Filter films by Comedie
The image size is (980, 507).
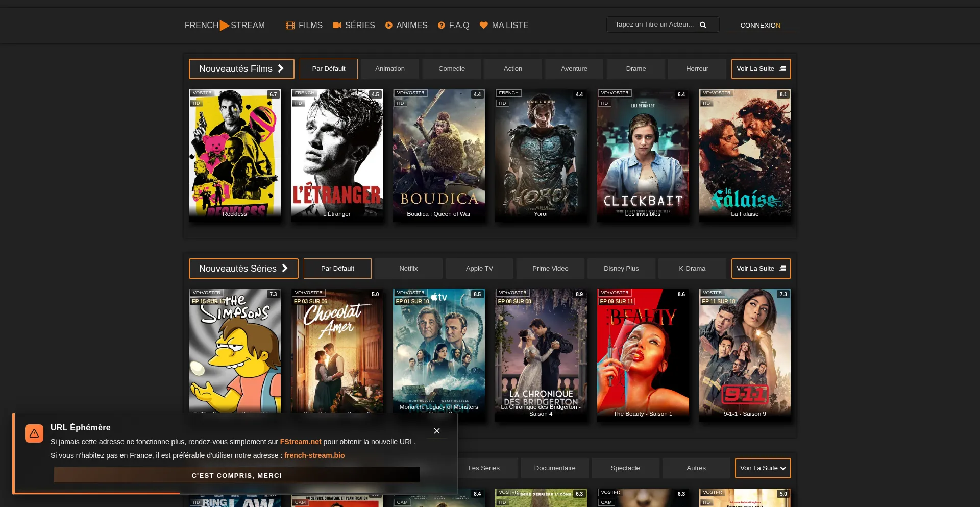[x=452, y=69]
